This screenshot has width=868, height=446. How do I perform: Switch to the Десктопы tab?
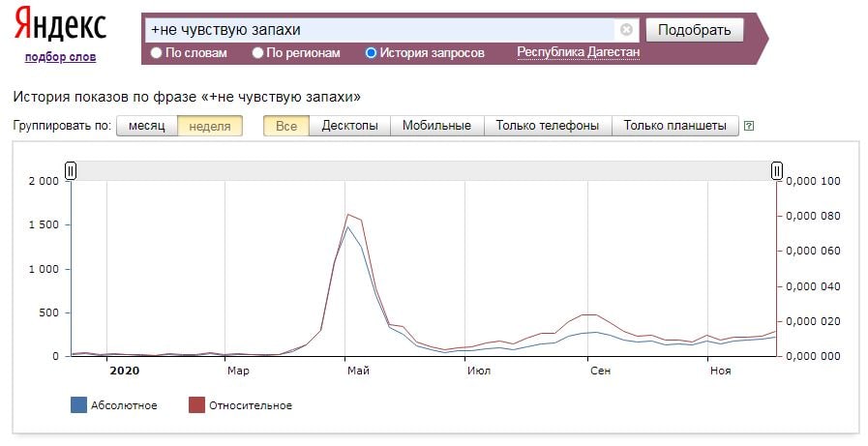[x=350, y=126]
